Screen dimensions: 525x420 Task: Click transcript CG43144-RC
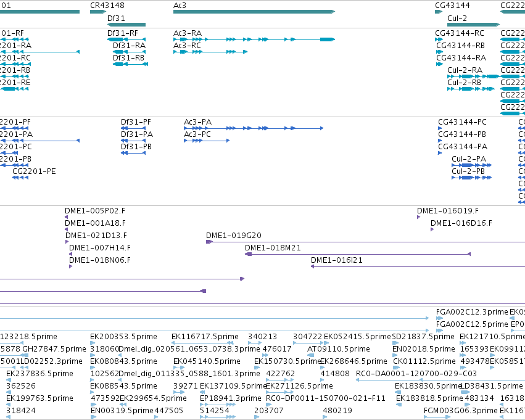click(439, 39)
